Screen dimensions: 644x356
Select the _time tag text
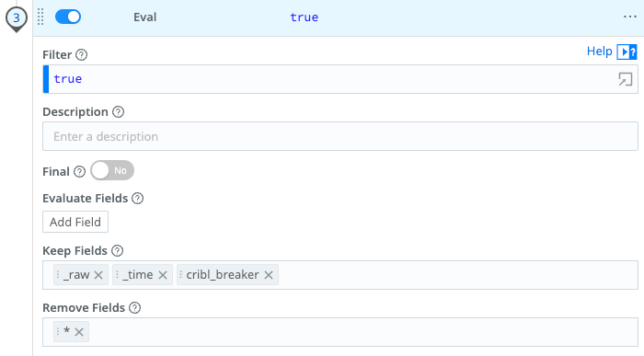[138, 275]
